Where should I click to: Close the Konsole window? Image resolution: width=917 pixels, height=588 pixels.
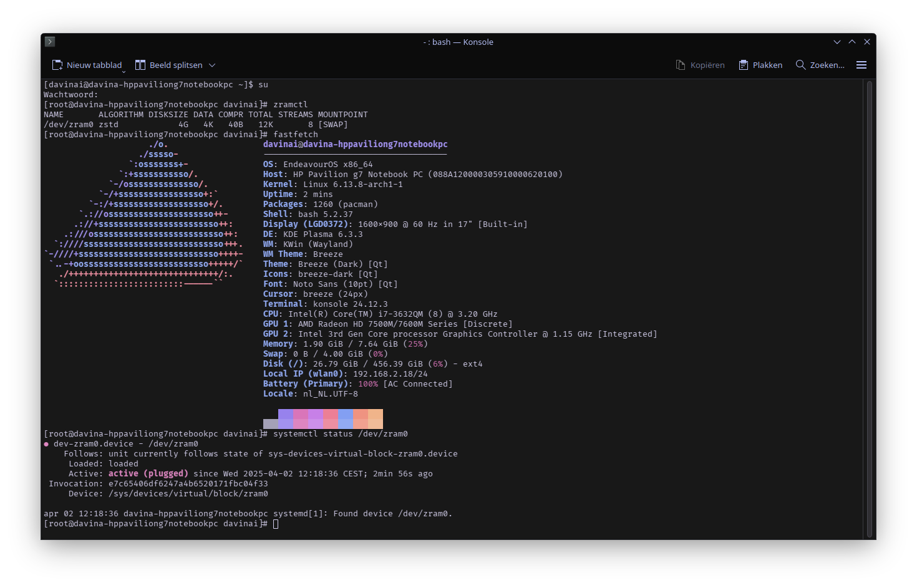pyautogui.click(x=867, y=42)
